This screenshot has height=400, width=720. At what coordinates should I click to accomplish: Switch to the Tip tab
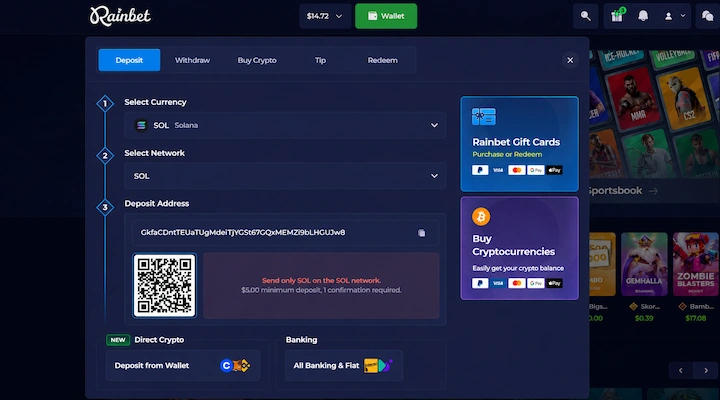(321, 60)
